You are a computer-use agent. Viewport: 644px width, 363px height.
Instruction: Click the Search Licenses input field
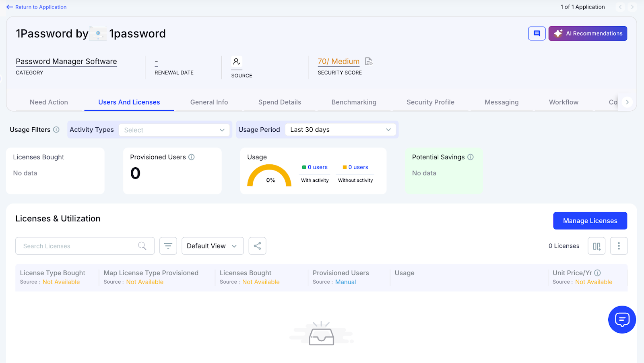coord(85,246)
